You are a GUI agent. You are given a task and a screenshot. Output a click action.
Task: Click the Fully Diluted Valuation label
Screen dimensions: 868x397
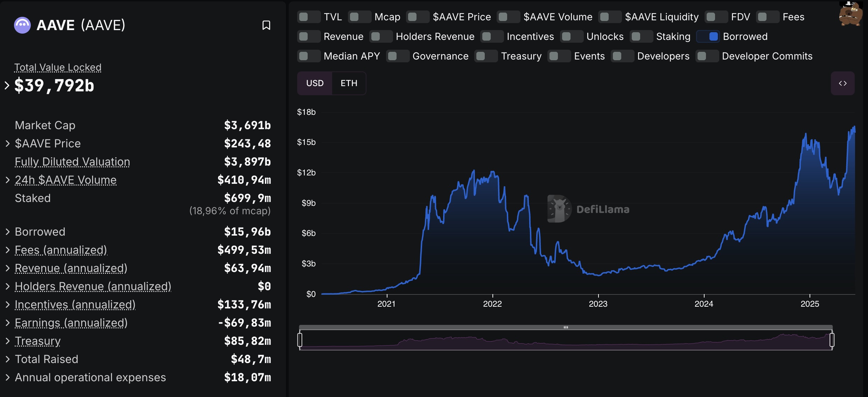[x=72, y=162]
